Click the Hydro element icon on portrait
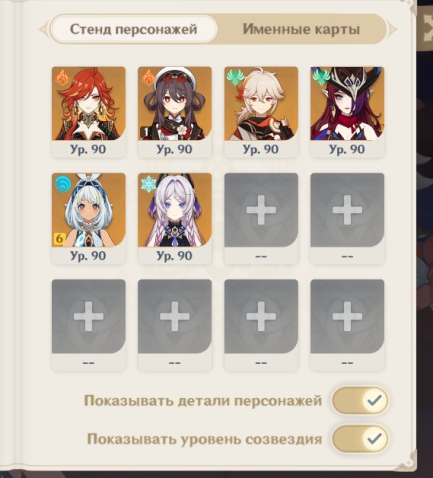This screenshot has width=433, height=478. click(x=62, y=183)
